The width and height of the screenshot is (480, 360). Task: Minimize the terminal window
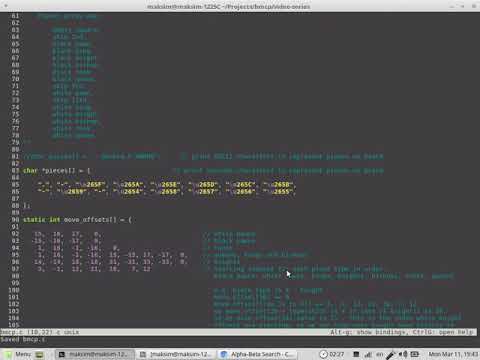(452, 6)
